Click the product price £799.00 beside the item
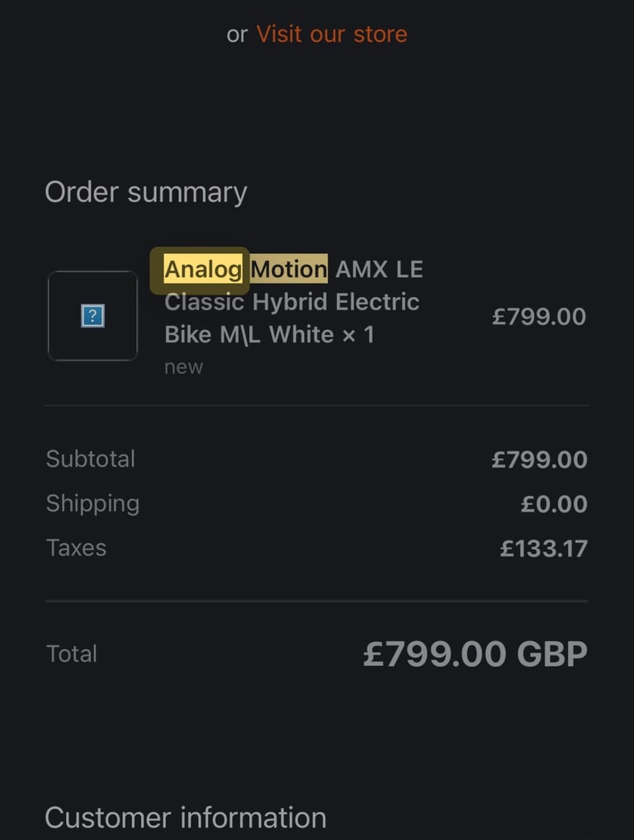The width and height of the screenshot is (634, 840). coord(538,317)
